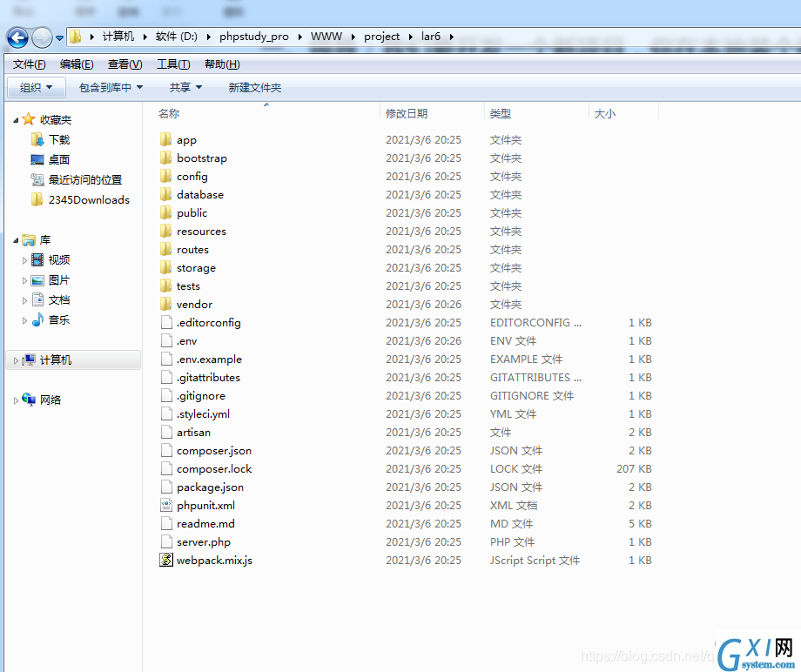Open the File (文件) menu
This screenshot has height=672, width=801.
29,64
